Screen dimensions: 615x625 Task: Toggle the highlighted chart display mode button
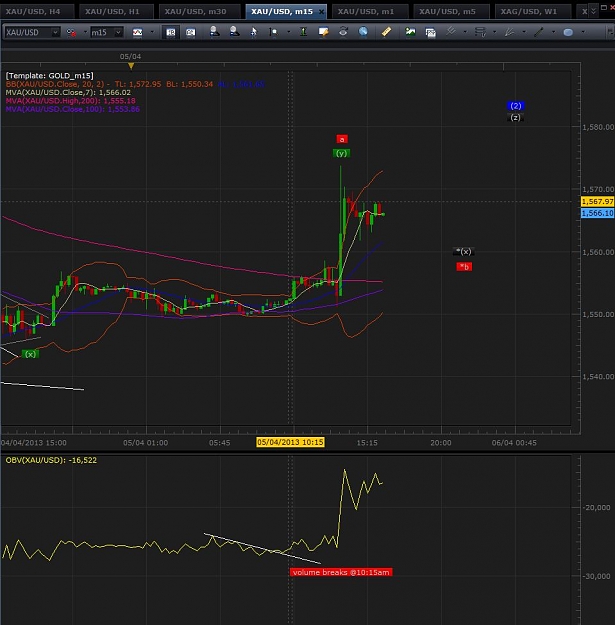point(171,32)
